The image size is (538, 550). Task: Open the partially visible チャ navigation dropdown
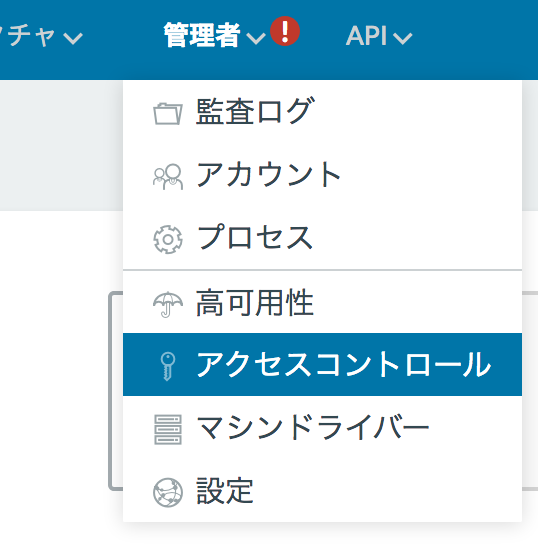[x=41, y=35]
